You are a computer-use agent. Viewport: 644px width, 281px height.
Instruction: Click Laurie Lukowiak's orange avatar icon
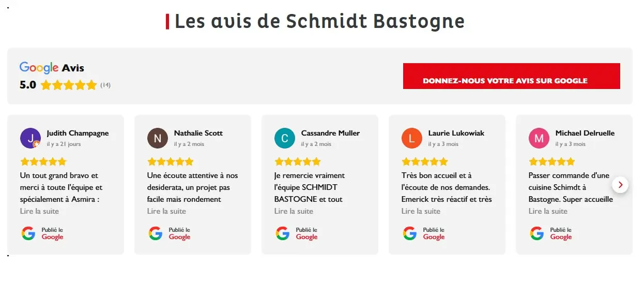pyautogui.click(x=412, y=138)
